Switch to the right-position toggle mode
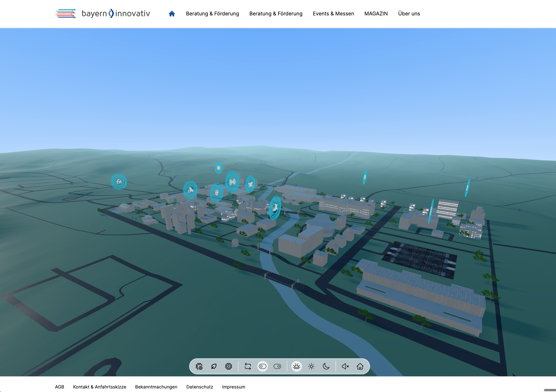The image size is (556, 392). [x=277, y=366]
